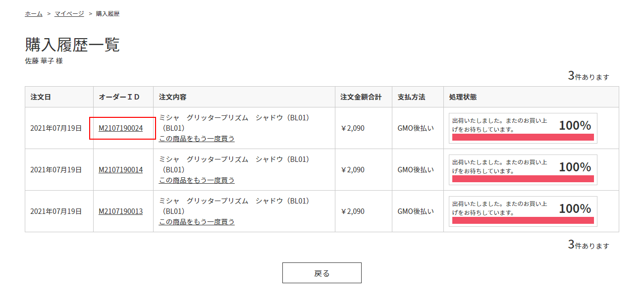The width and height of the screenshot is (644, 307).
Task: Click the red progress bar for order M2107190013
Action: click(523, 220)
